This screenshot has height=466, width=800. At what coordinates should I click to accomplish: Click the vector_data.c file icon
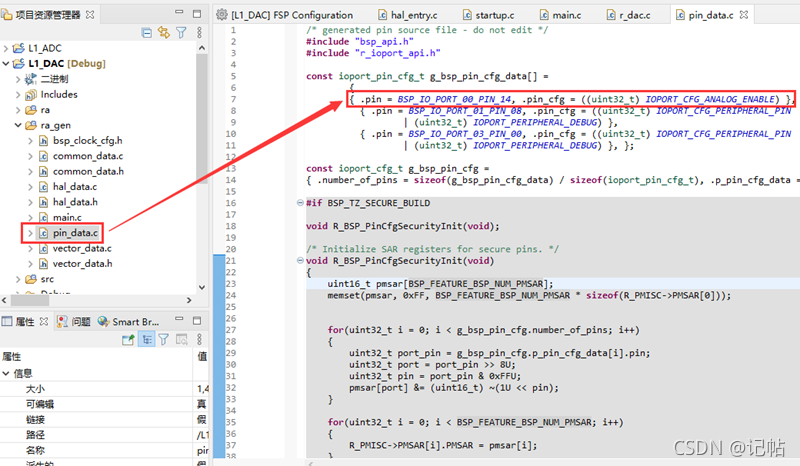pyautogui.click(x=44, y=249)
